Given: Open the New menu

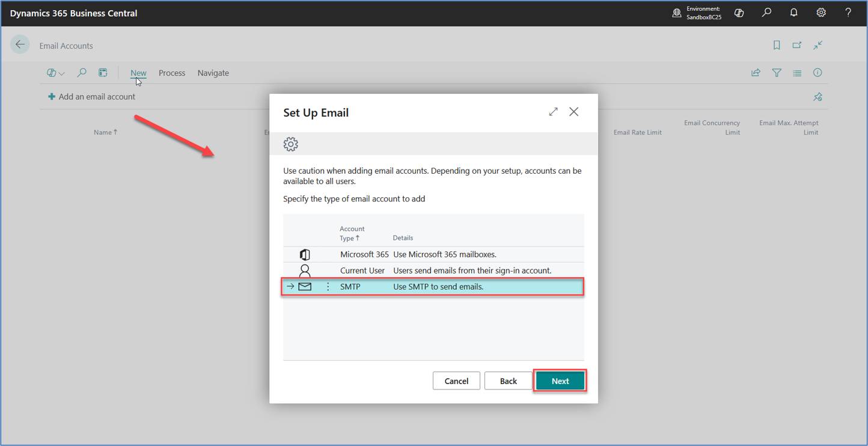Looking at the screenshot, I should (138, 73).
